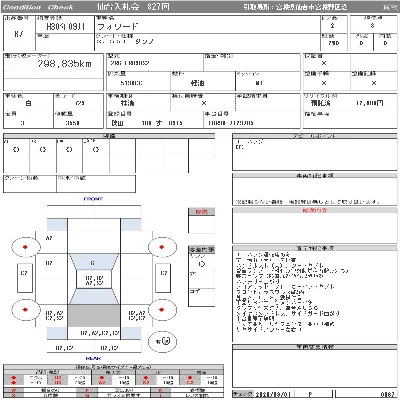Click the third equipment circle mark
400x400 pixels.
(69, 150)
